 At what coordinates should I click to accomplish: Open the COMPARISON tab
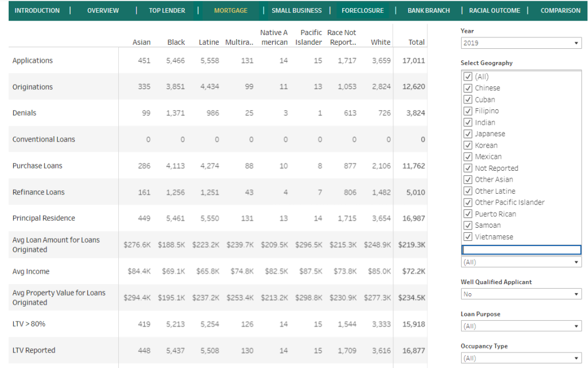point(560,10)
